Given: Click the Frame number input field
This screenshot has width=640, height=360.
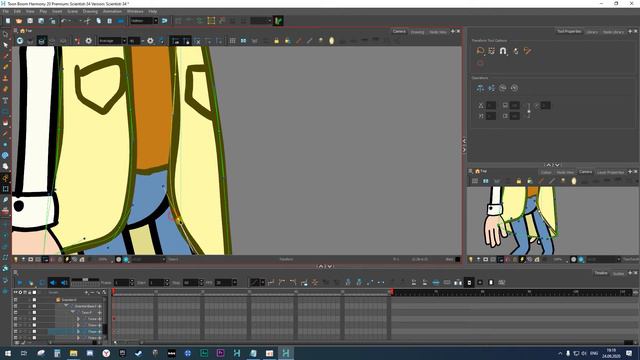Looking at the screenshot, I should pyautogui.click(x=123, y=282).
